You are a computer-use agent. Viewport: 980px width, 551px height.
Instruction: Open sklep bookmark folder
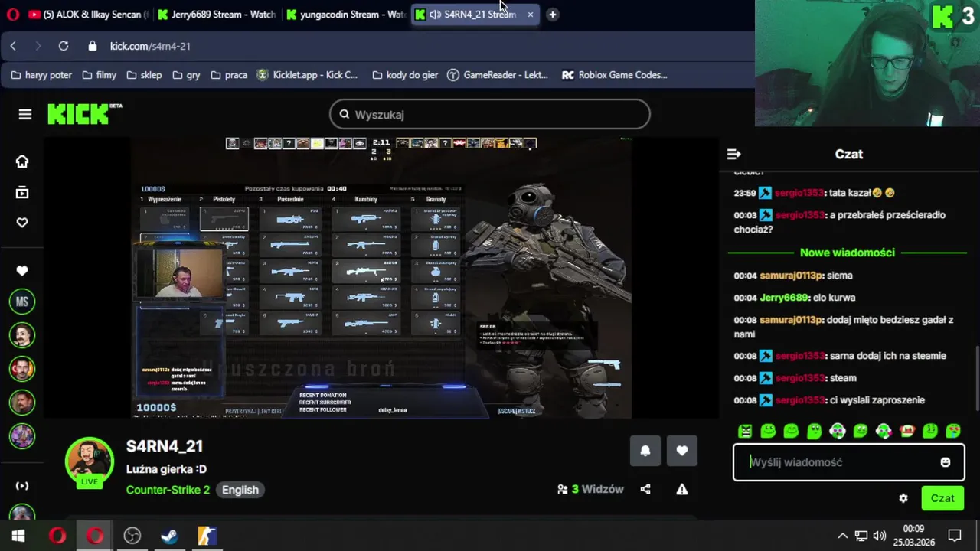pos(144,75)
